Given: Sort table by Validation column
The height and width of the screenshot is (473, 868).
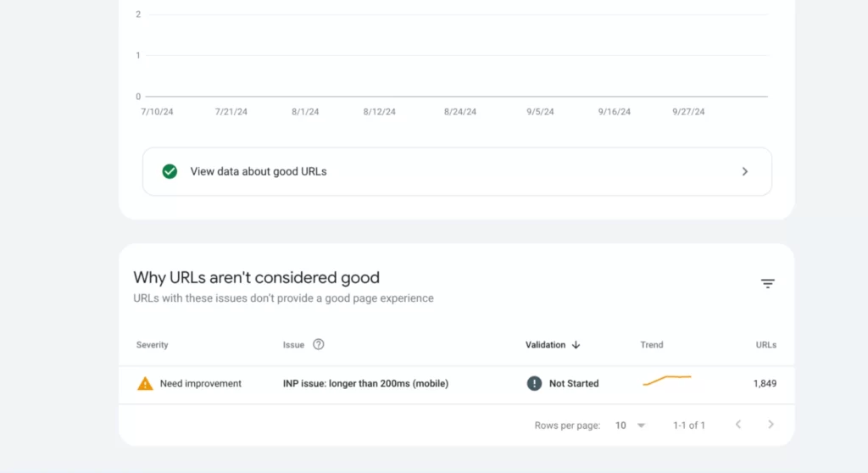Looking at the screenshot, I should [x=545, y=345].
